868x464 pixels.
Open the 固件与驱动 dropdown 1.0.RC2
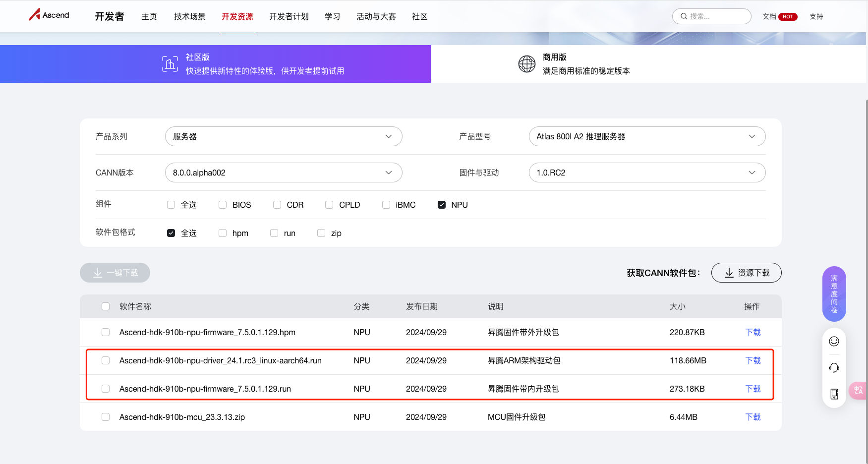[x=647, y=173]
